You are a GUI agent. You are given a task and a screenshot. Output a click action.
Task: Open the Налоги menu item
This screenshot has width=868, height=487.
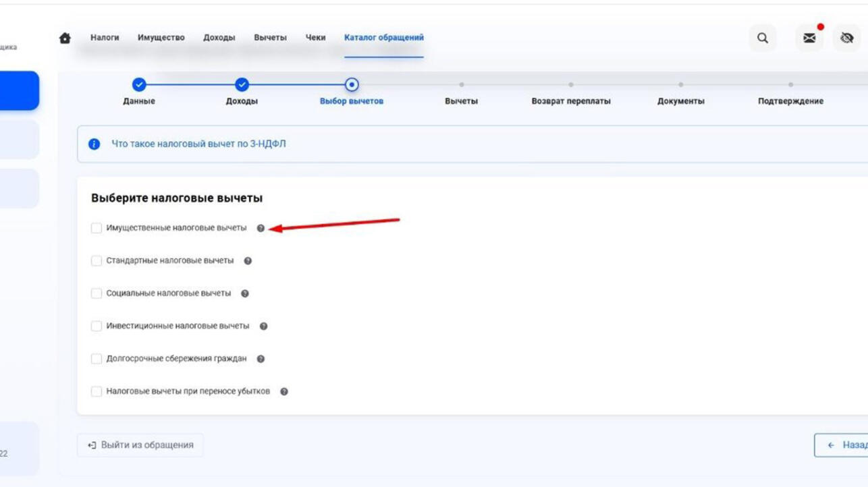coord(105,38)
